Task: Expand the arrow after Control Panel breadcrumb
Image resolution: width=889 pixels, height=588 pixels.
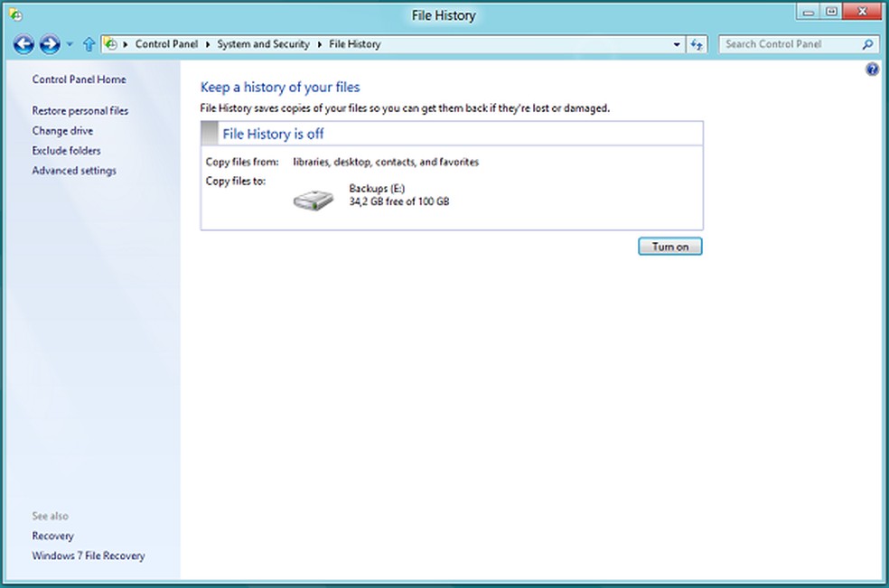Action: pyautogui.click(x=208, y=44)
